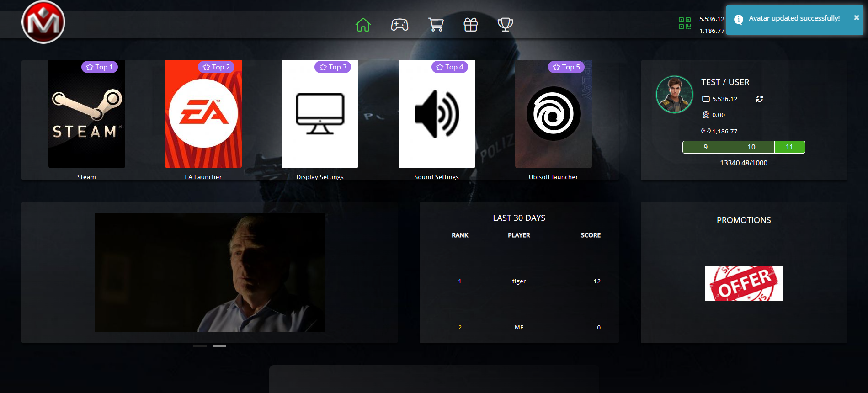Click the Top 4 badge

(x=450, y=67)
